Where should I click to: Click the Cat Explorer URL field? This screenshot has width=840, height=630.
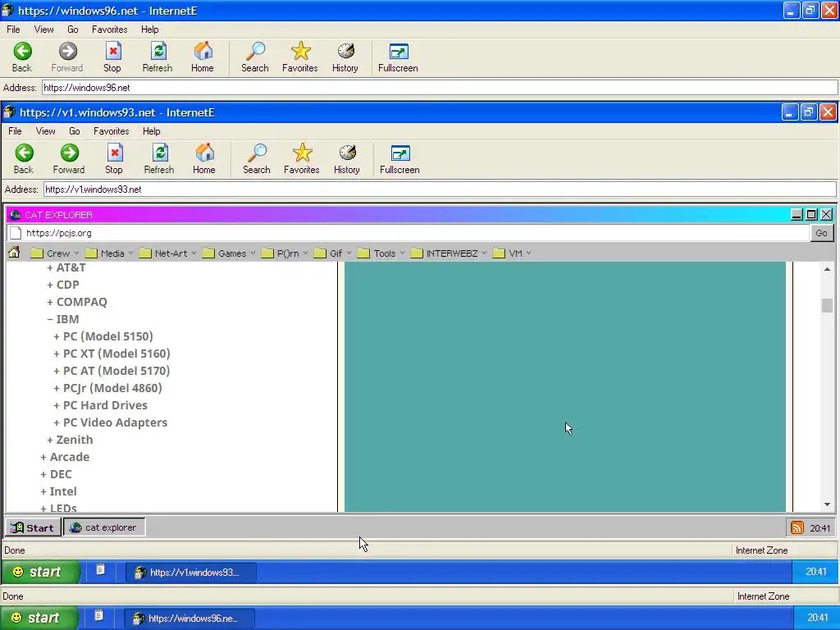[409, 233]
